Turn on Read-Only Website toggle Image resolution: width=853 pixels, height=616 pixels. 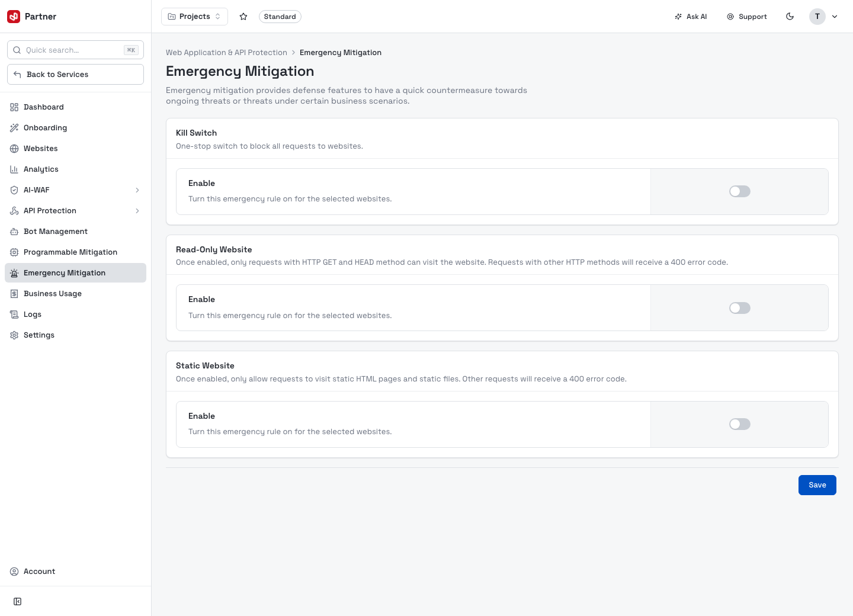point(740,308)
